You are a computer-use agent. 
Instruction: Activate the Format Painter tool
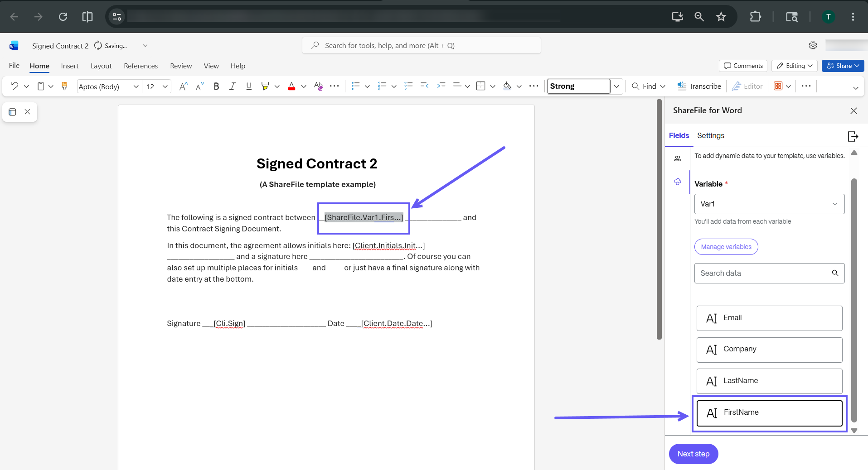pyautogui.click(x=64, y=86)
